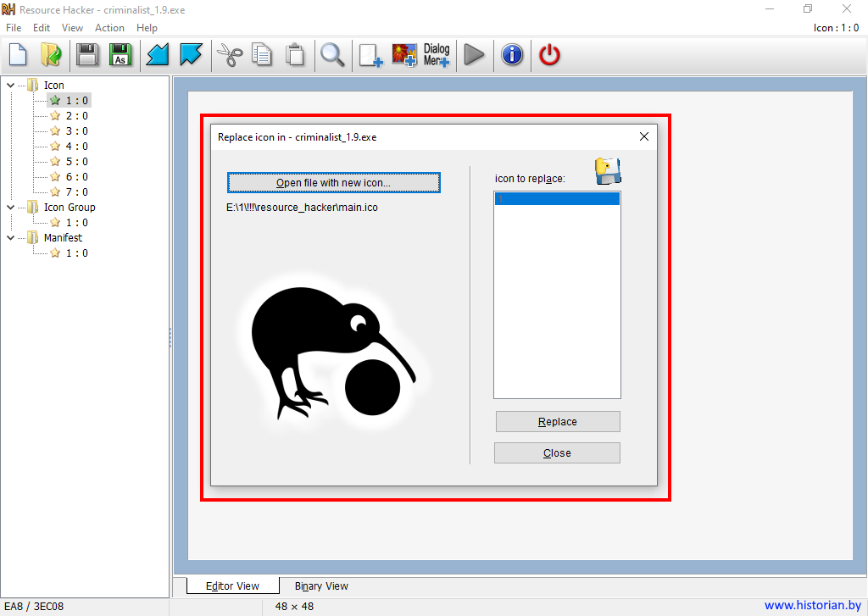Click the Close button in the dialog
This screenshot has width=868, height=616.
click(557, 453)
